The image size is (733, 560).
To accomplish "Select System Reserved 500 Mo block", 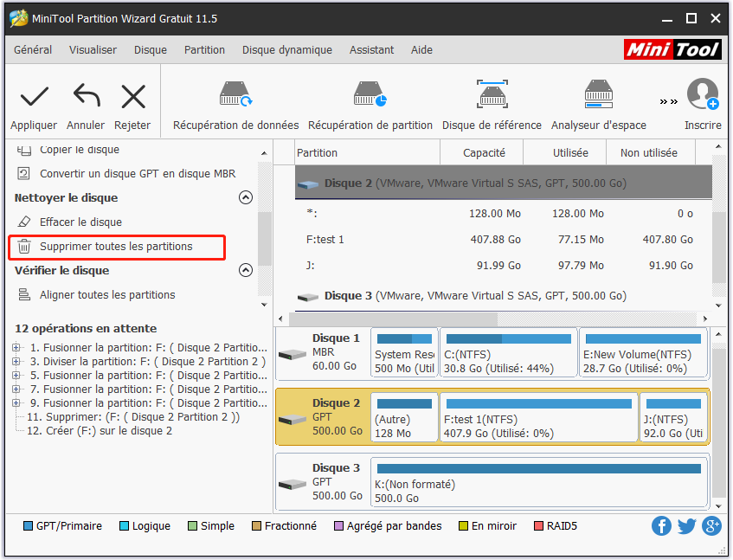I will (x=404, y=353).
